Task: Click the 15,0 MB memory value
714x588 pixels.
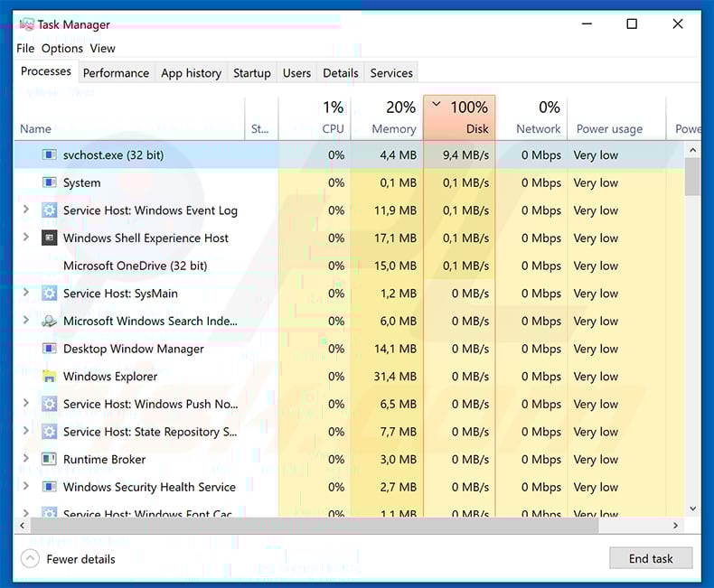Action: point(395,266)
